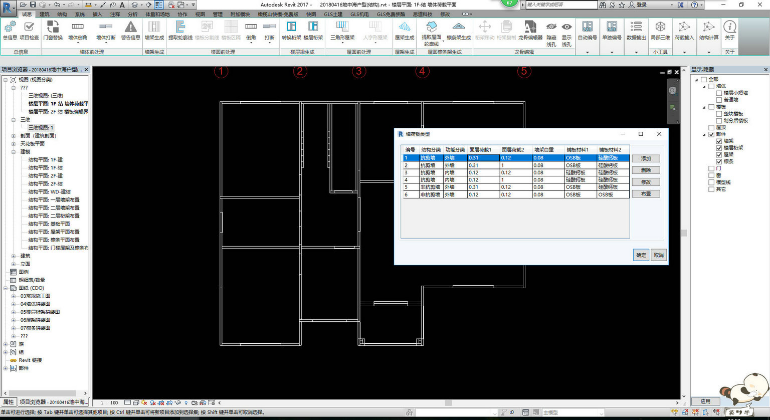
Task: Click the binoculars search icon in title bar
Action: pos(603,5)
